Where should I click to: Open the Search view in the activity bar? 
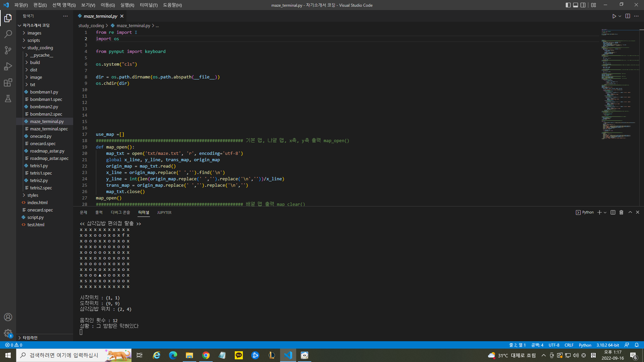(8, 34)
